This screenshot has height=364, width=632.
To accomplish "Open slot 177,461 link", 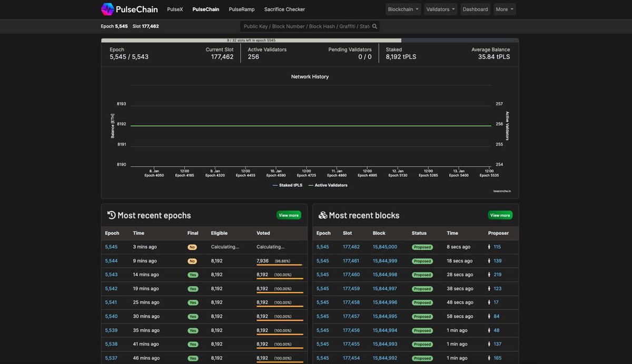I will [x=351, y=261].
